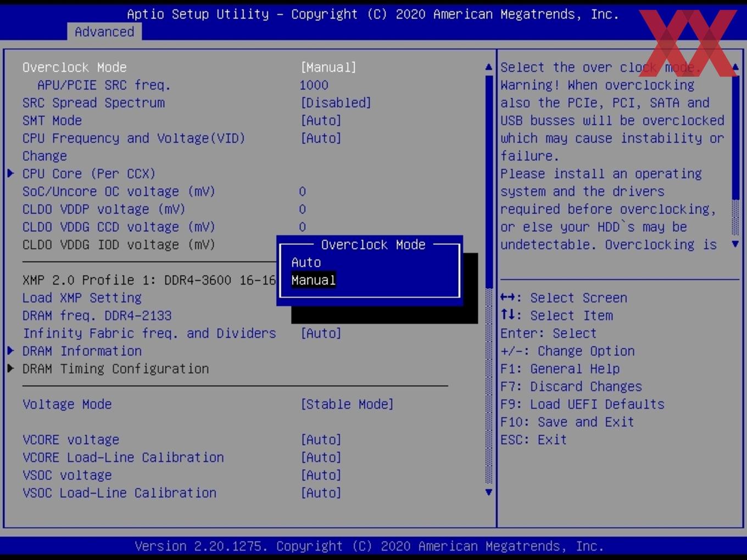
Task: Open DRAM Information submenu
Action: coord(82,351)
